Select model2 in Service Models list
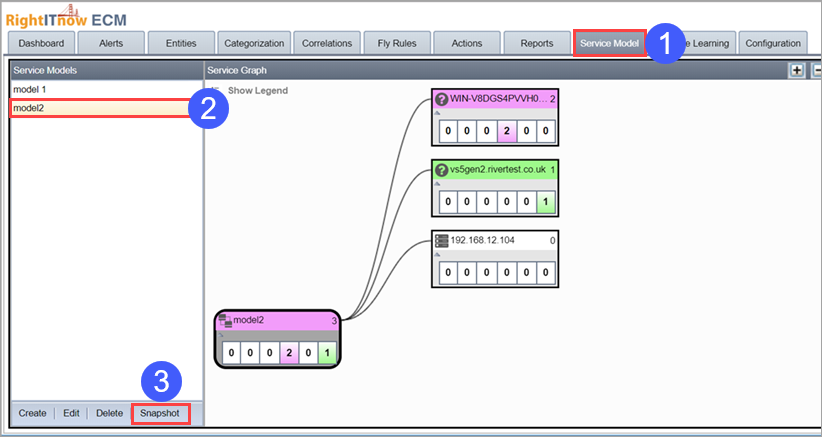The image size is (822, 437). coord(106,108)
